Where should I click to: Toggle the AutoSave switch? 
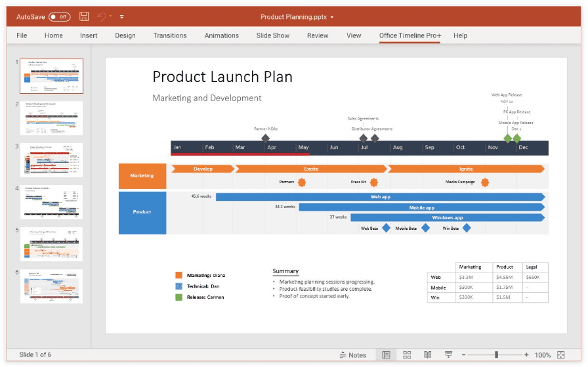coord(59,17)
